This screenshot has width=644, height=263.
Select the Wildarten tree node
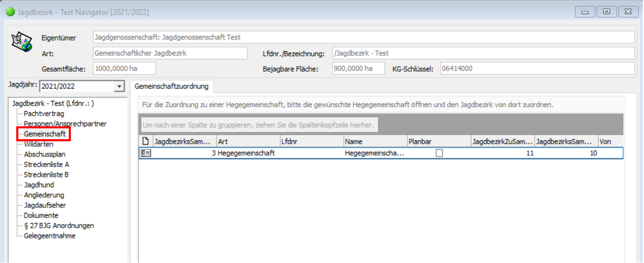point(38,144)
